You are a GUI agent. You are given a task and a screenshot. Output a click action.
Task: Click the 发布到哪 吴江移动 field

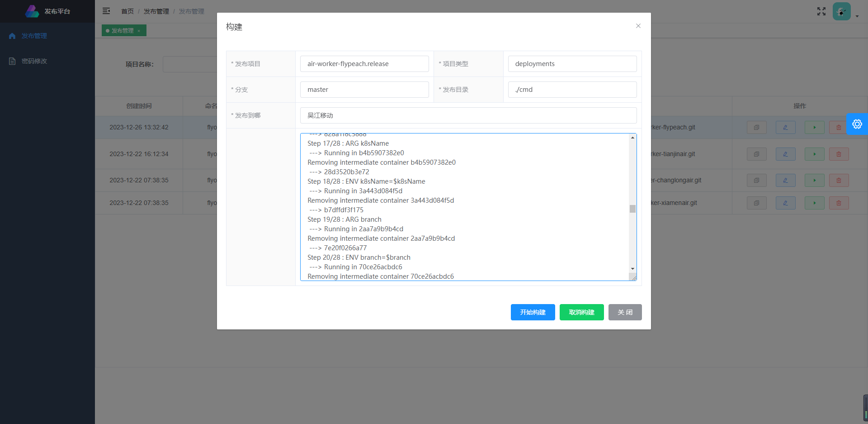click(x=468, y=115)
